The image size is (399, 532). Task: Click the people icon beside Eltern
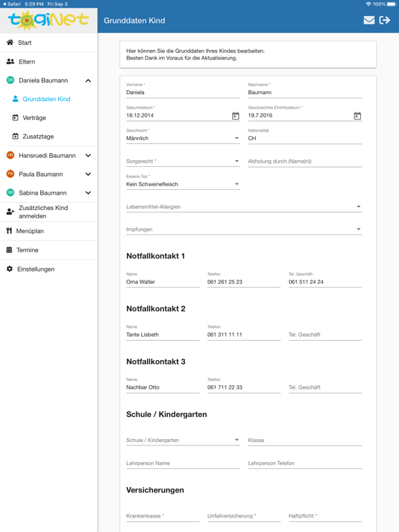(10, 62)
